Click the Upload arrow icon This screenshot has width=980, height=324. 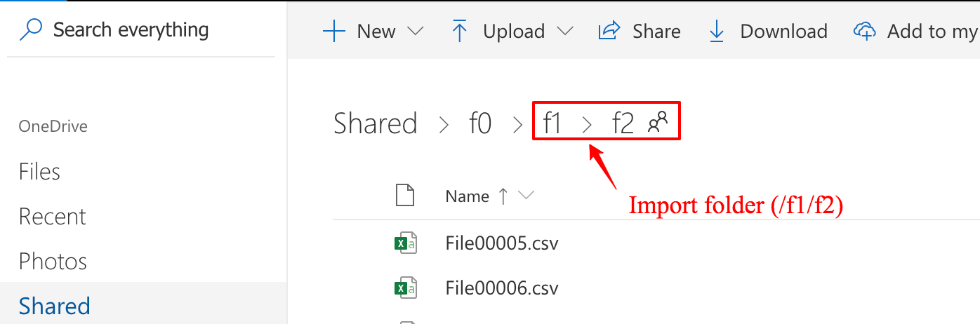[460, 31]
